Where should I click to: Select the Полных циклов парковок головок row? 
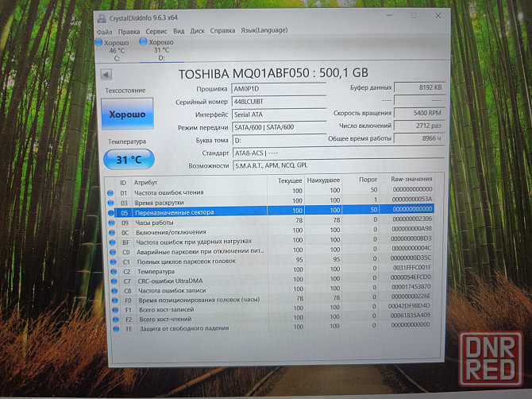click(272, 261)
